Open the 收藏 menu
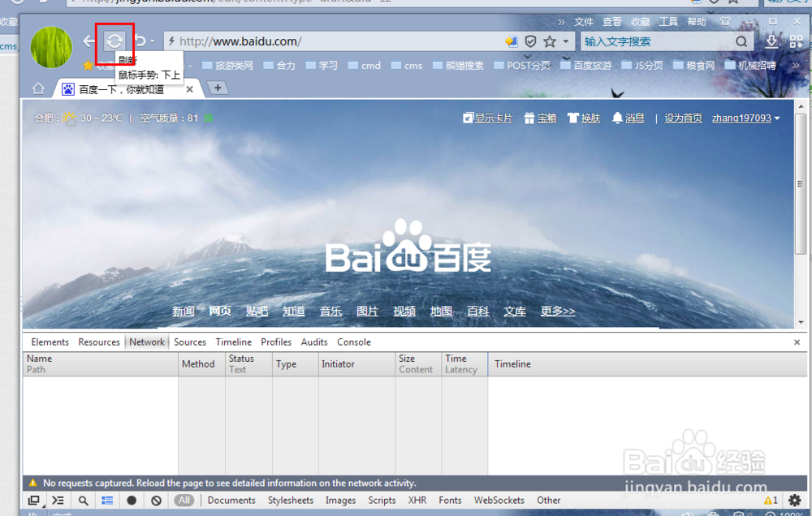Screen dimensions: 812x516 (640, 22)
